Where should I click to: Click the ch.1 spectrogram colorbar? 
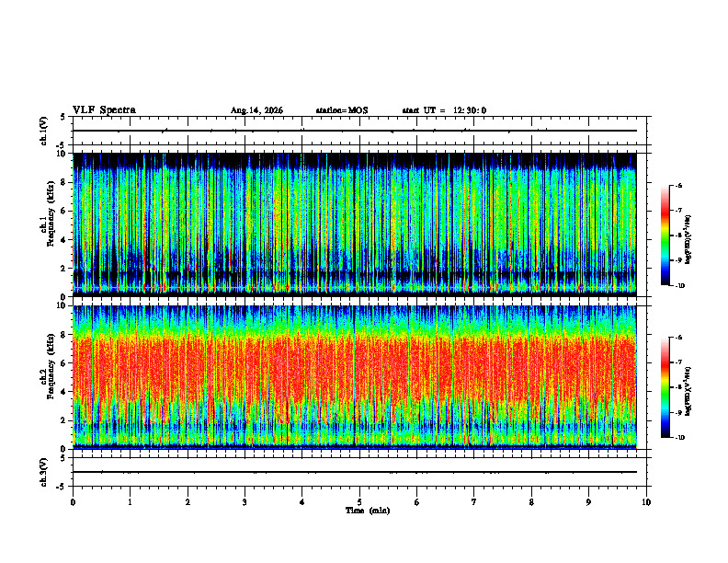[x=665, y=236]
